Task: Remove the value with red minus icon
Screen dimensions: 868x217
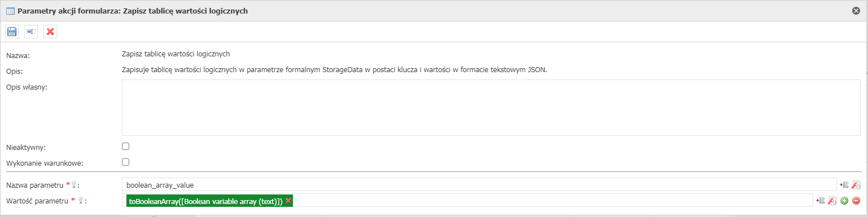Action: 856,200
